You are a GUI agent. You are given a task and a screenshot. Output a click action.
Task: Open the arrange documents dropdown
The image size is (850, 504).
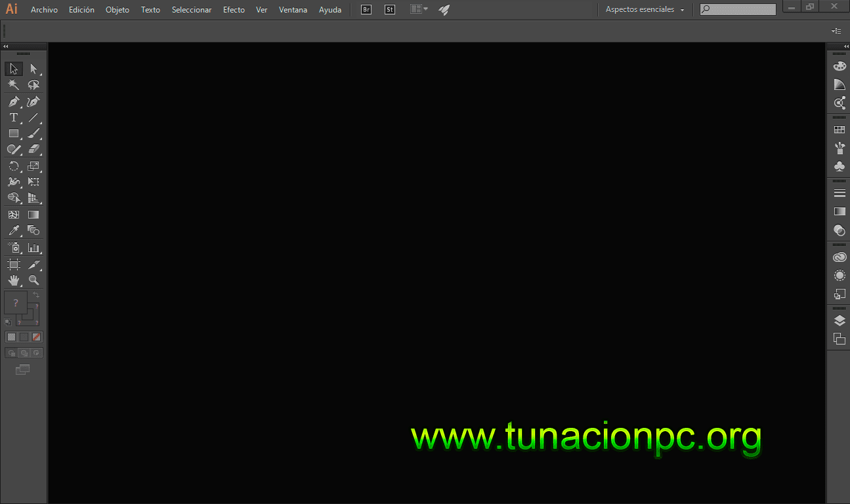419,9
